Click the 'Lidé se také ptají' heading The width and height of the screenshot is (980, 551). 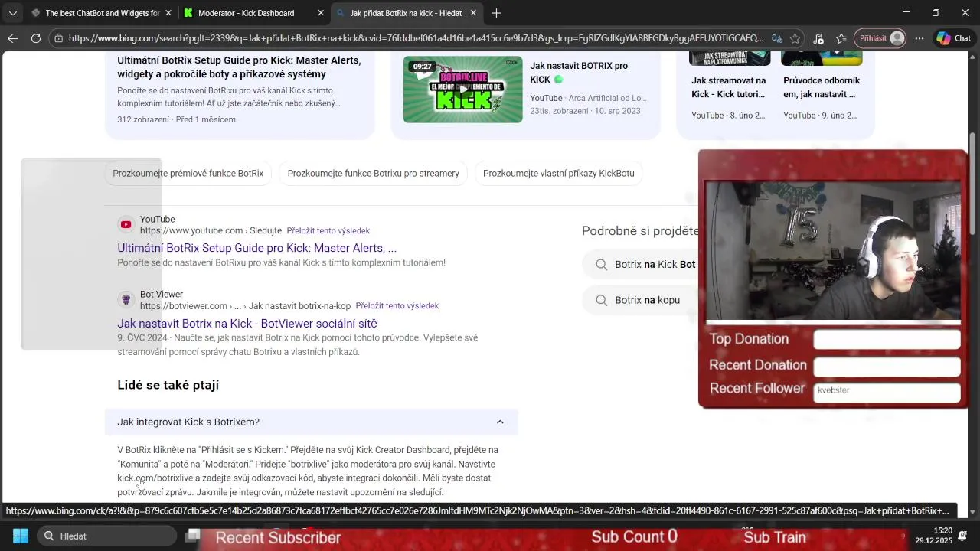coord(168,385)
